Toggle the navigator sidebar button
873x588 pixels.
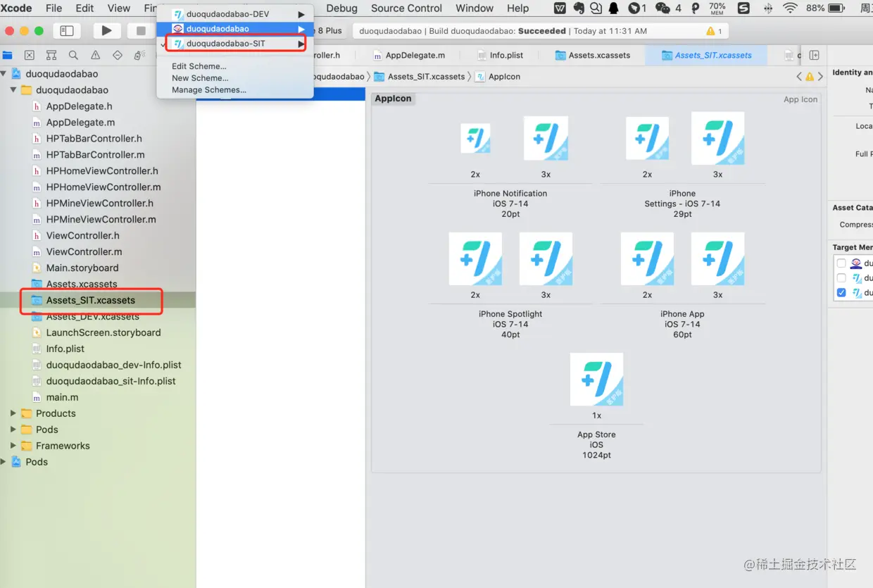[x=67, y=31]
